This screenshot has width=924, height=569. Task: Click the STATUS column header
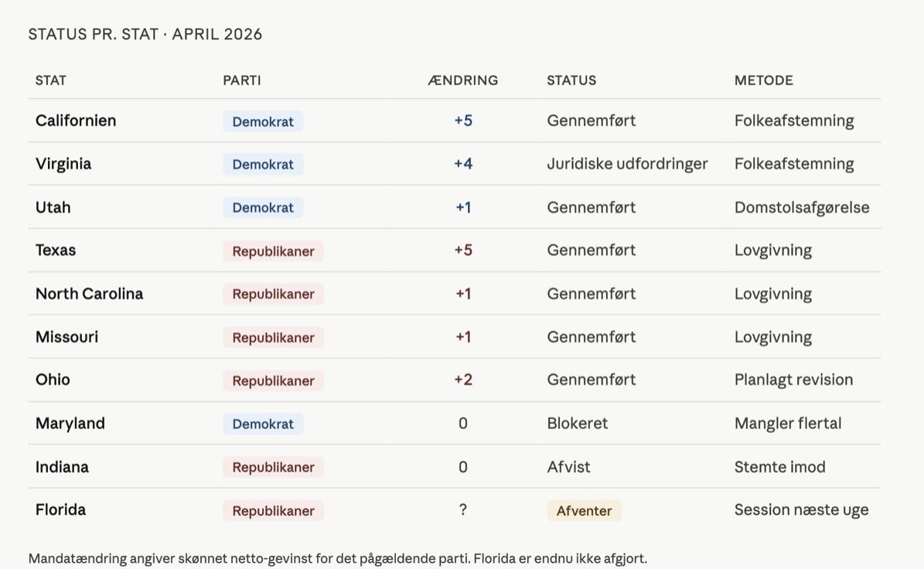tap(571, 80)
